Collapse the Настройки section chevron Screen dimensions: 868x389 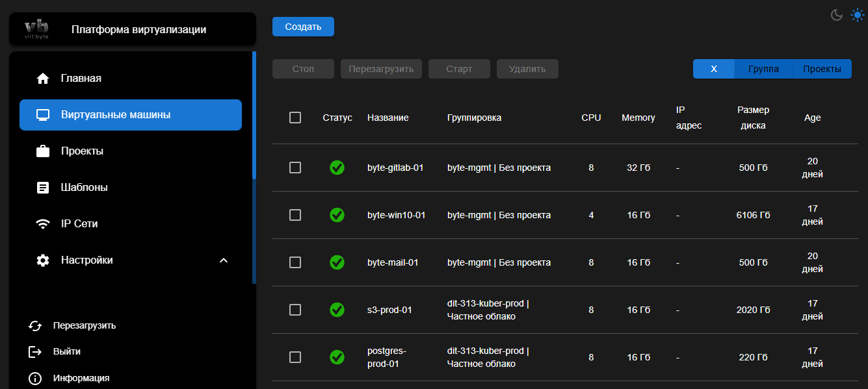[x=224, y=260]
